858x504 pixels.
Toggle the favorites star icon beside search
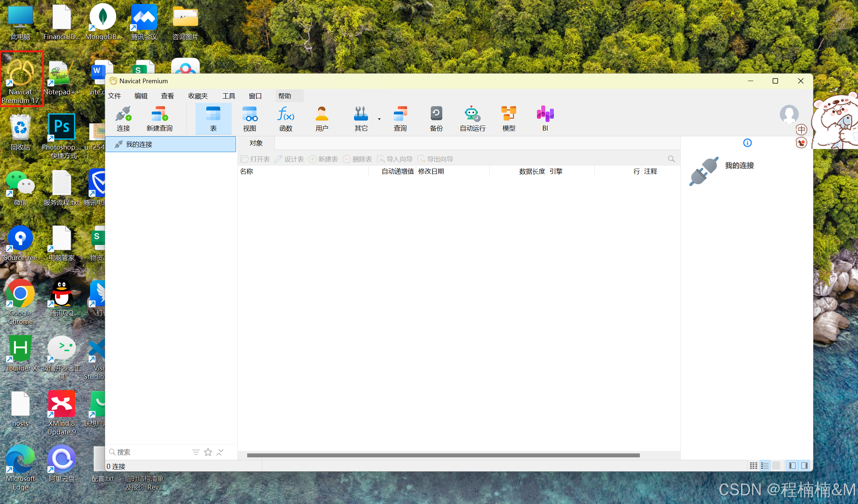tap(208, 452)
